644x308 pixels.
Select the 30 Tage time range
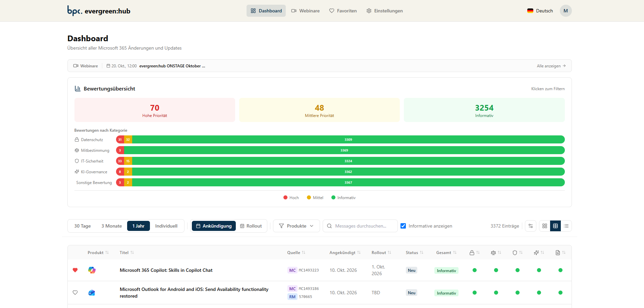[x=83, y=226]
